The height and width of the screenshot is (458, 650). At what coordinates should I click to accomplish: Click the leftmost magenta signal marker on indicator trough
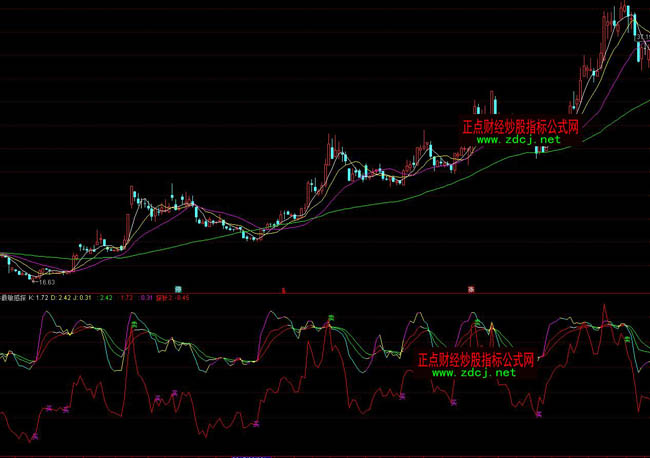[x=34, y=436]
